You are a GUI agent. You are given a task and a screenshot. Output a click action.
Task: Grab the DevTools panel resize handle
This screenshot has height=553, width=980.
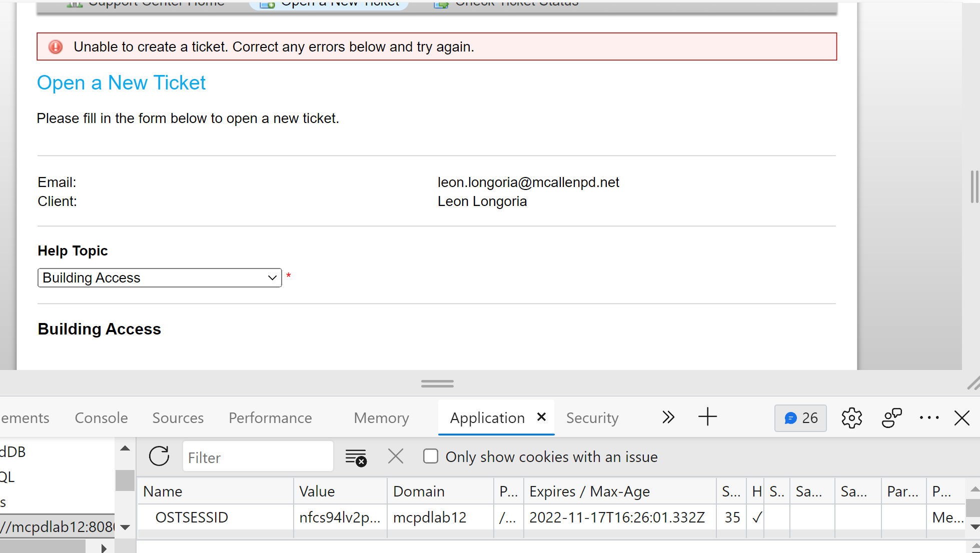click(x=437, y=383)
